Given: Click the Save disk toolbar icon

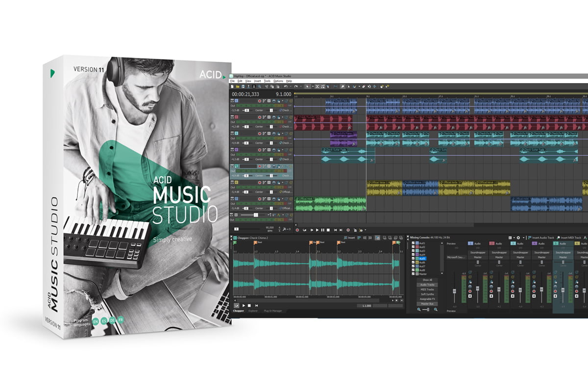Looking at the screenshot, I should pyautogui.click(x=243, y=86).
